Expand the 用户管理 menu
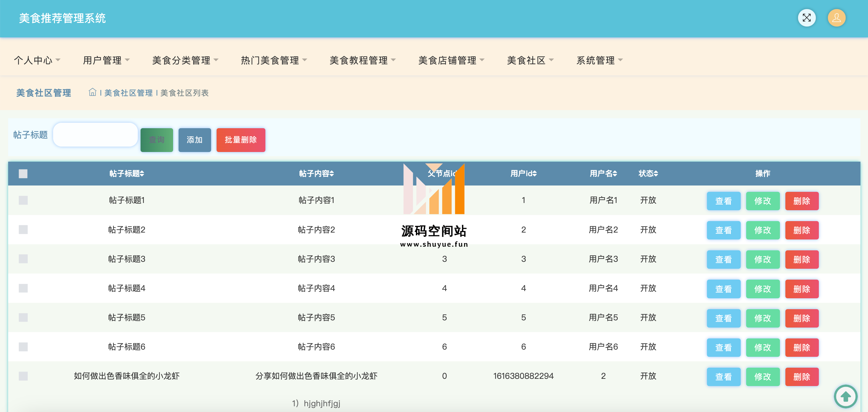This screenshot has width=868, height=412. click(106, 60)
